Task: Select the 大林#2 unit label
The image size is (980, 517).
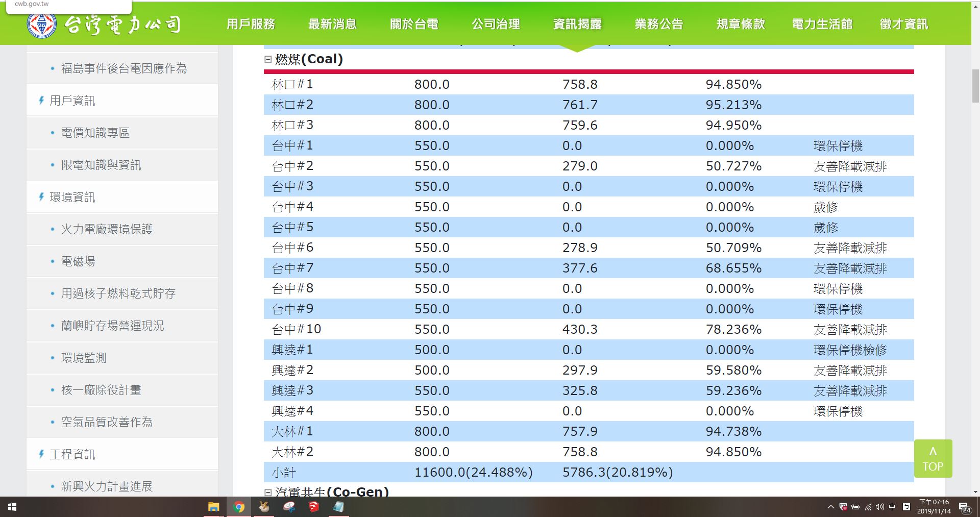Action: [x=292, y=452]
